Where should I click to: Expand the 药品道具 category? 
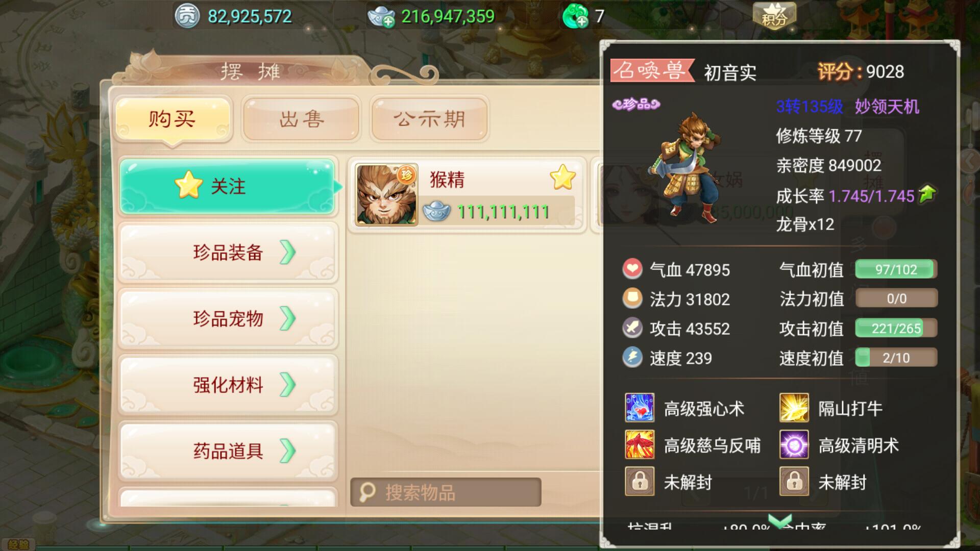pyautogui.click(x=228, y=451)
